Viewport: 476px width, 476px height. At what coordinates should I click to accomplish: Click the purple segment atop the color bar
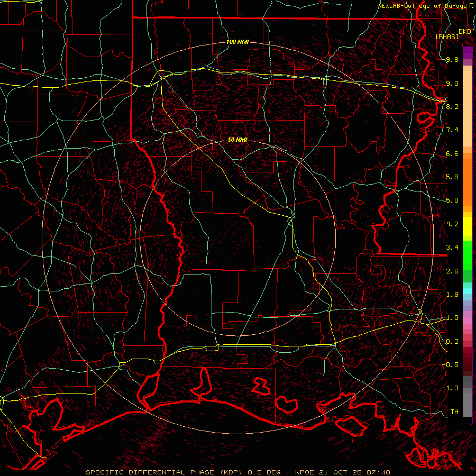pos(467,53)
